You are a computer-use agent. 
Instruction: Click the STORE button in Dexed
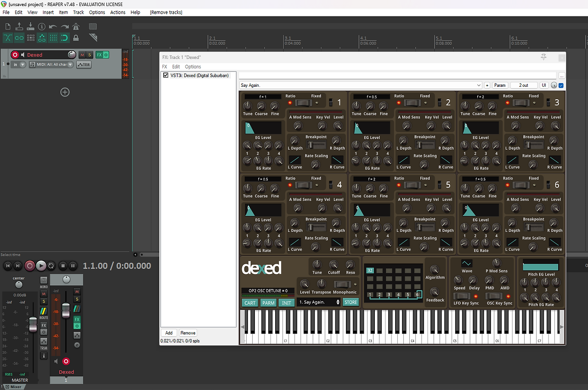[x=351, y=302]
